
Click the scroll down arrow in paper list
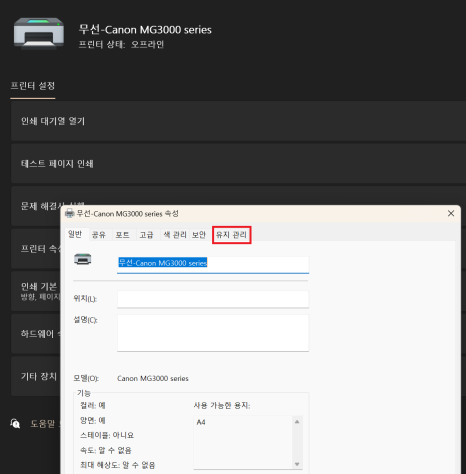point(297,464)
